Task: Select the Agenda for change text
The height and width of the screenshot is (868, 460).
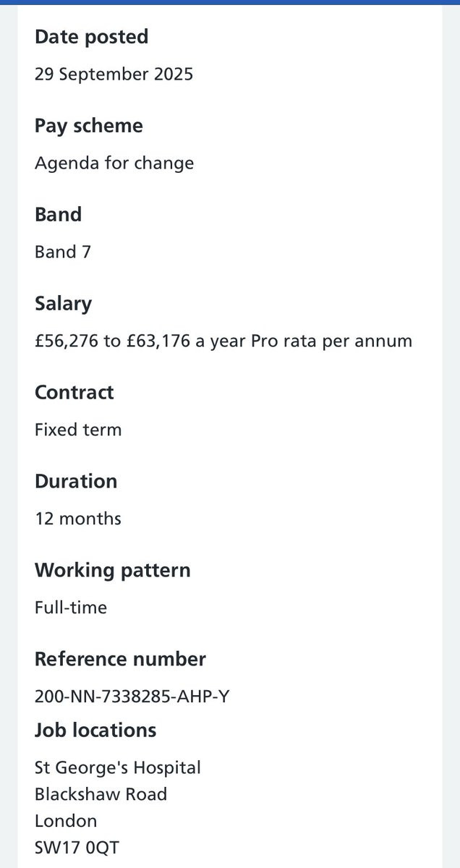Action: (114, 163)
